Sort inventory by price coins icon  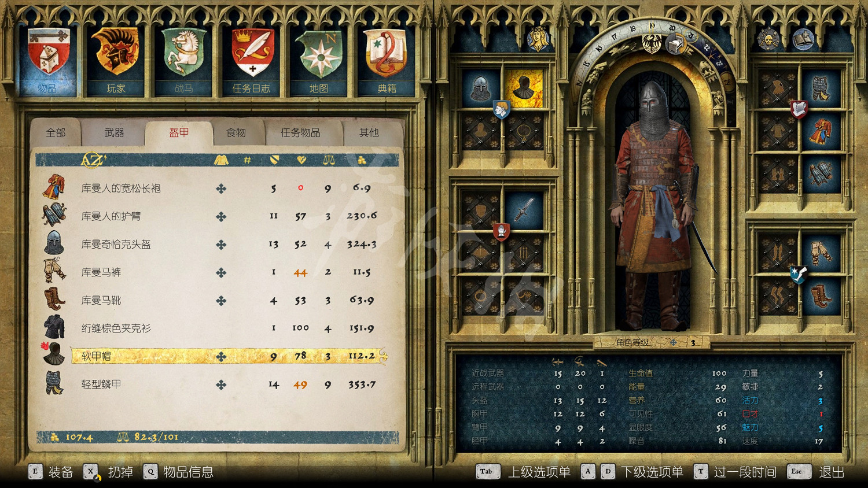(x=362, y=160)
